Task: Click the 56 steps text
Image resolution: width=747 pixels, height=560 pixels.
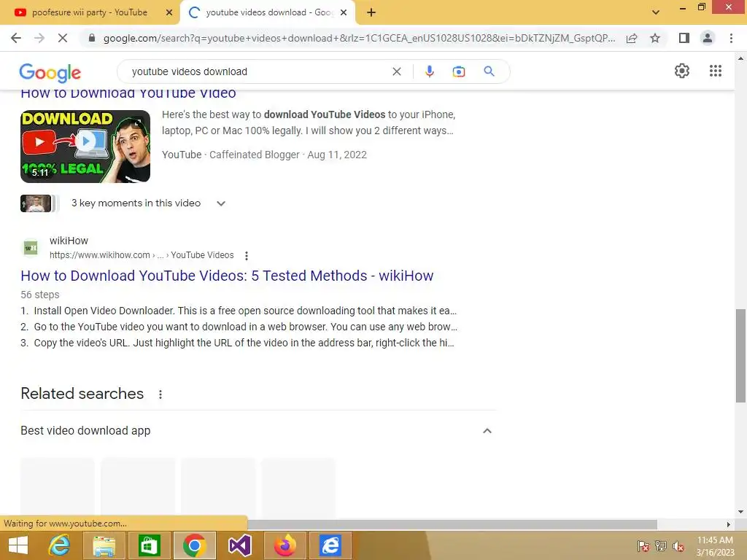Action: [40, 295]
